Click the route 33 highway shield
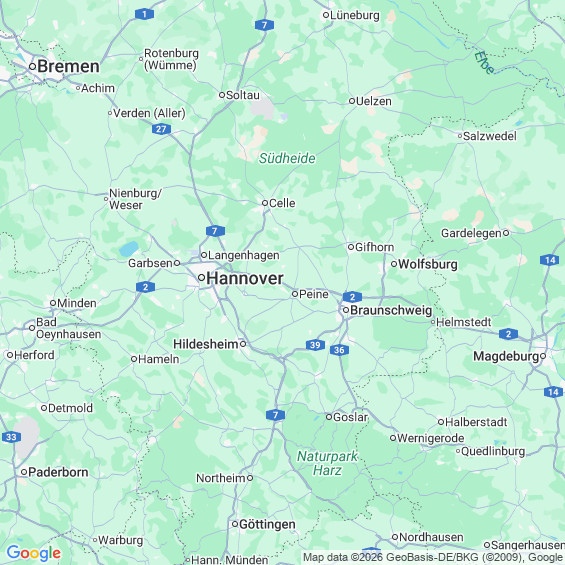The image size is (565, 565). tap(11, 437)
